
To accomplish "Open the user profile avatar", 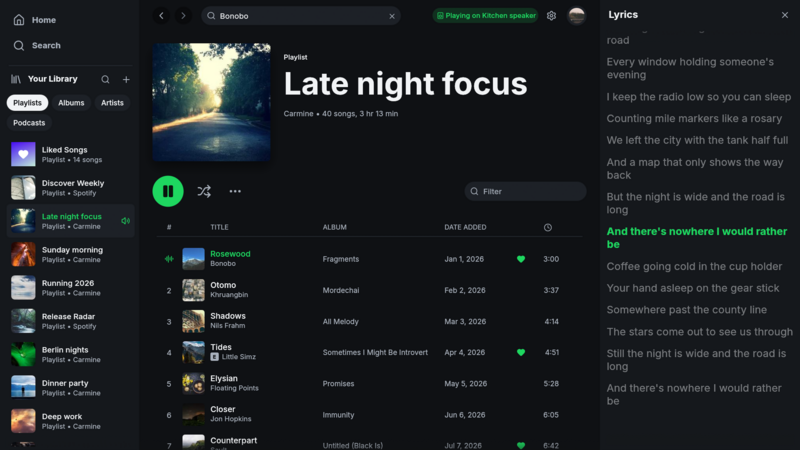I will coord(577,16).
